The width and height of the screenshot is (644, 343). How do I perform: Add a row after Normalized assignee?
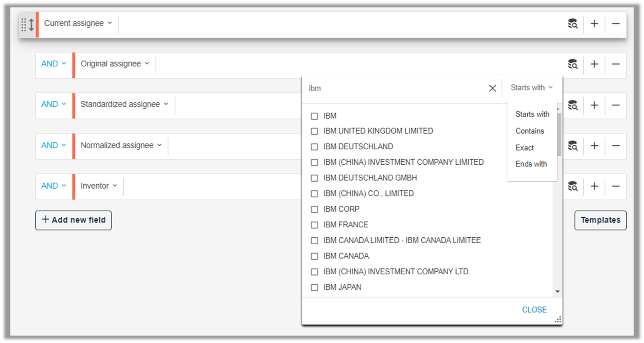pyautogui.click(x=594, y=146)
